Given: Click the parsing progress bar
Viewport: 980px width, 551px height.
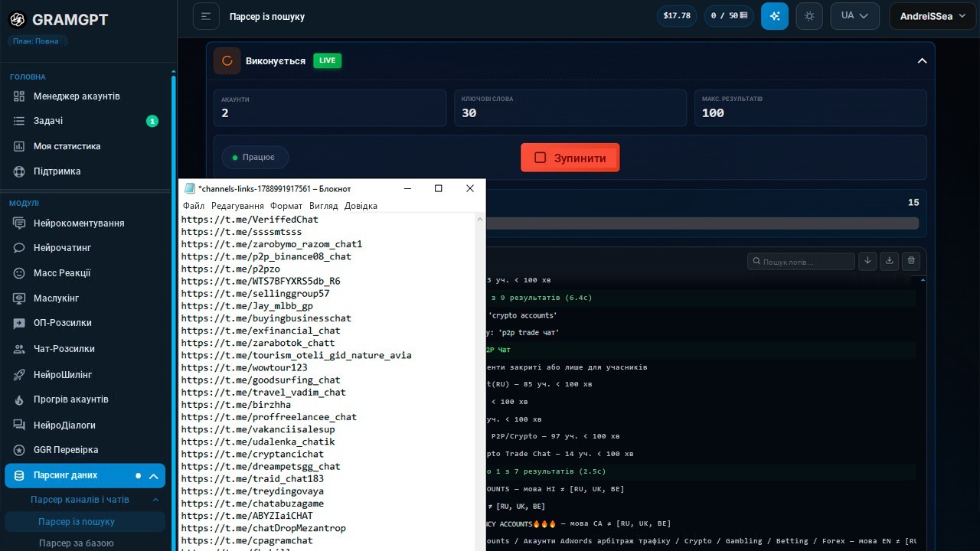Looking at the screenshot, I should click(x=702, y=223).
